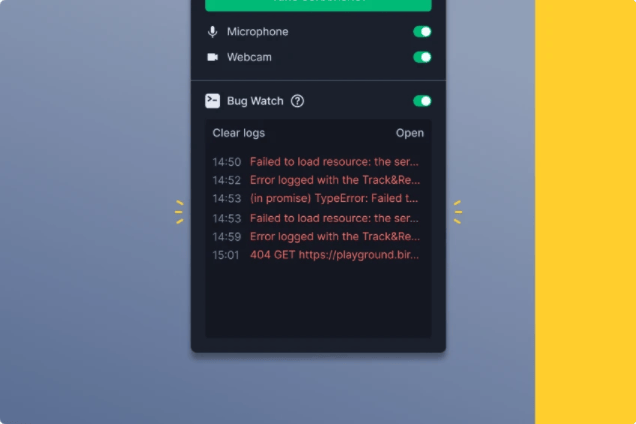This screenshot has width=636, height=424.
Task: Click the empty area below the log entries
Action: [x=318, y=299]
